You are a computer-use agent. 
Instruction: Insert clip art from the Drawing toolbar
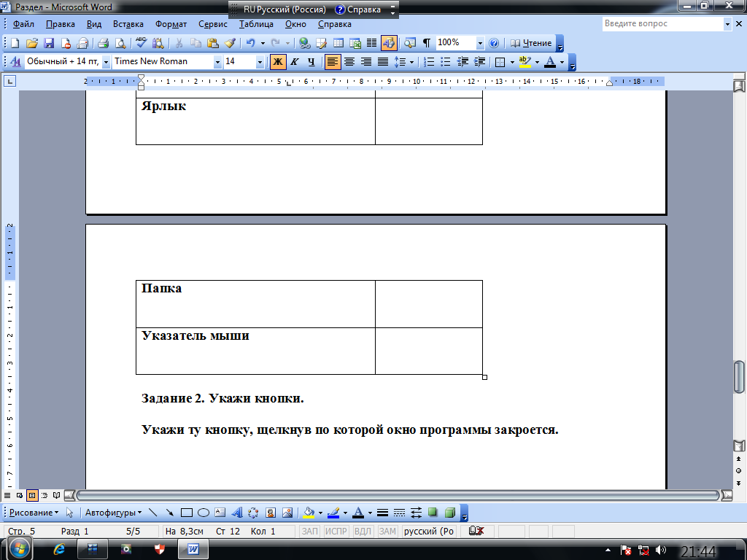coord(271,513)
